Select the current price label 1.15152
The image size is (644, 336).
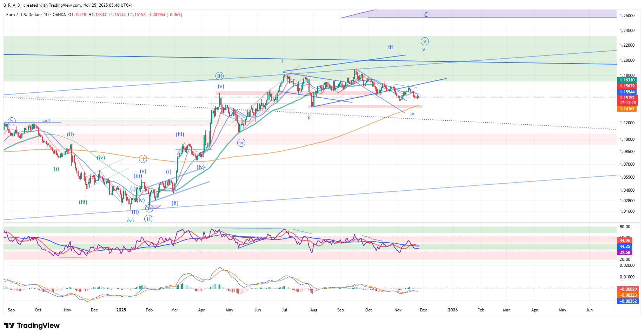pyautogui.click(x=627, y=98)
